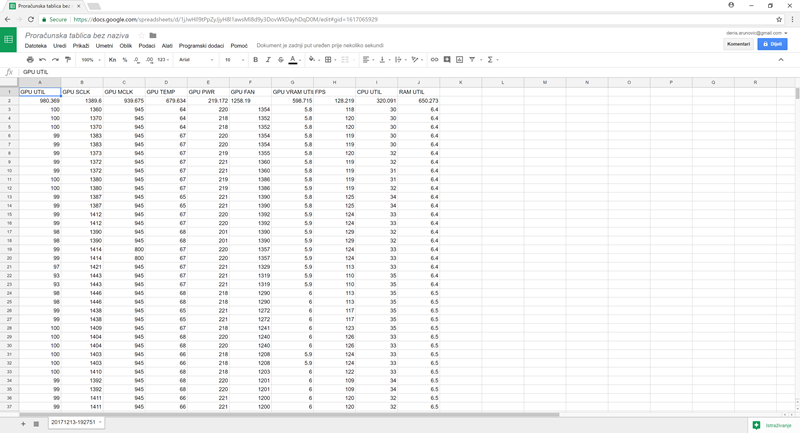Open the 123 number format dropdown

click(163, 60)
